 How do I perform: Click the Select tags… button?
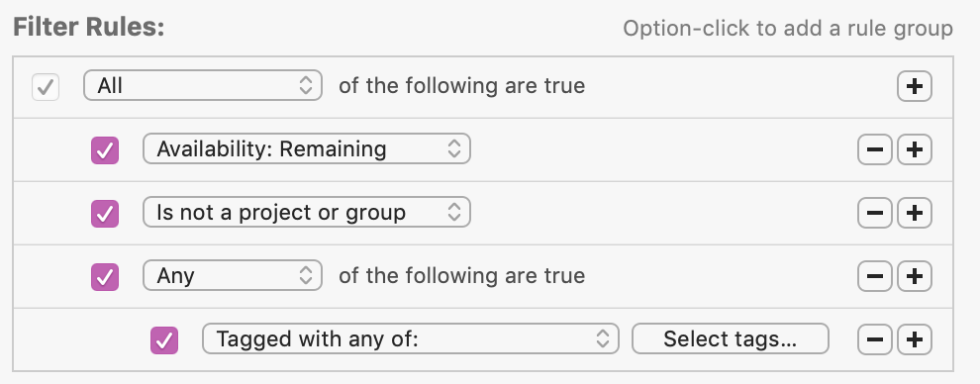click(x=730, y=339)
